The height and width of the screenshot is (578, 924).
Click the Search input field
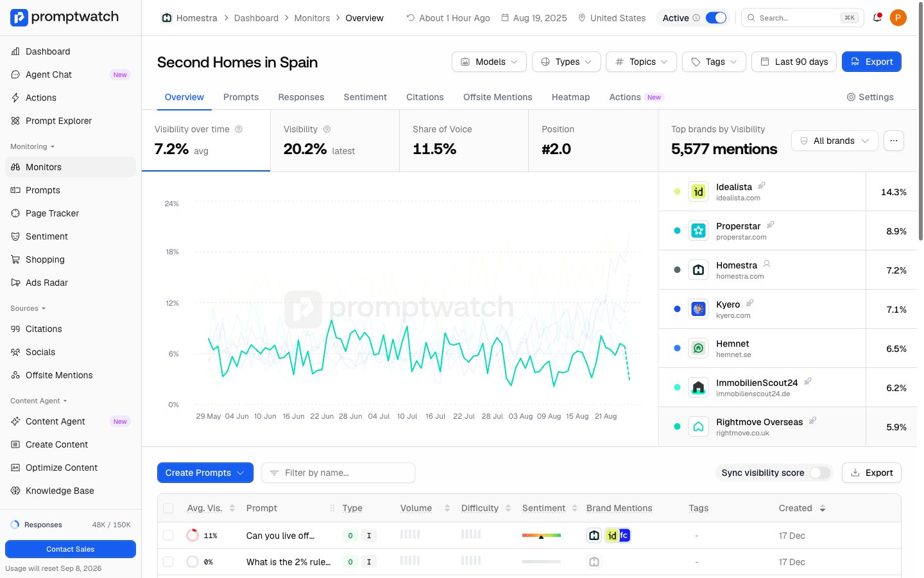(x=802, y=18)
